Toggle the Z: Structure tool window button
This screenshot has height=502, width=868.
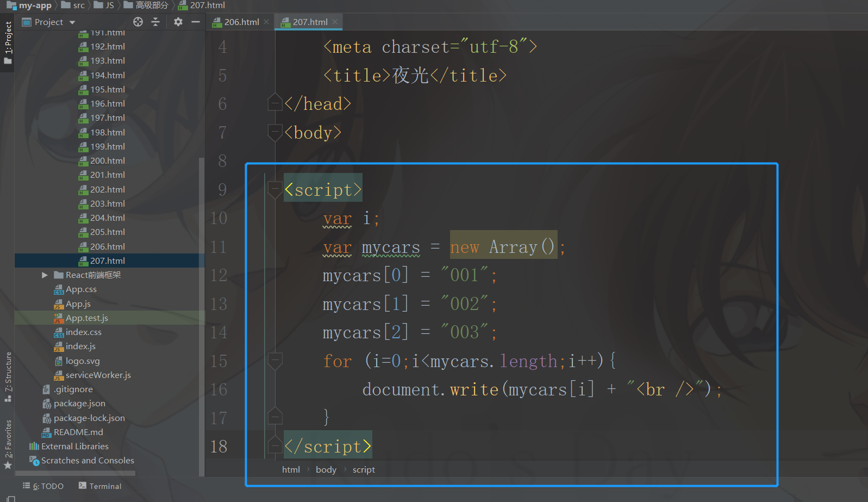point(8,377)
